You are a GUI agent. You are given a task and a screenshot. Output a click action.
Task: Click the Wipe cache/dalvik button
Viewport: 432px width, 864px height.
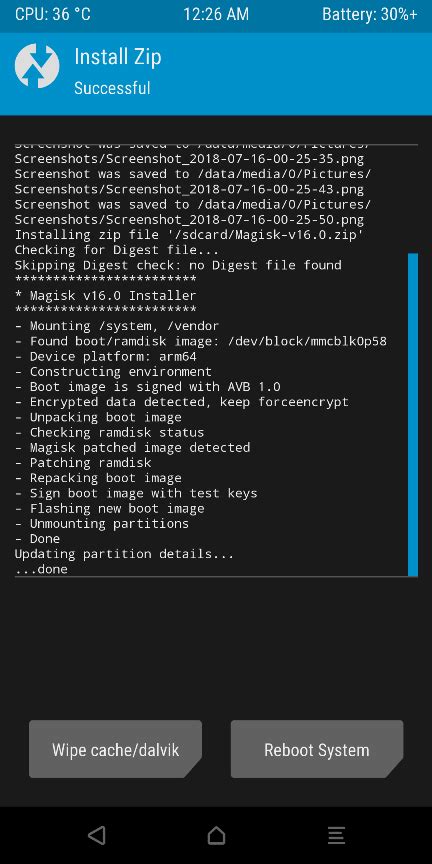115,749
